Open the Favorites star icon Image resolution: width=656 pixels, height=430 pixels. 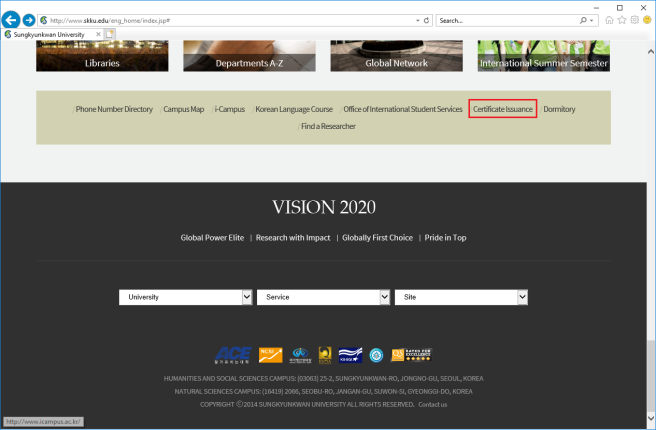pos(622,20)
